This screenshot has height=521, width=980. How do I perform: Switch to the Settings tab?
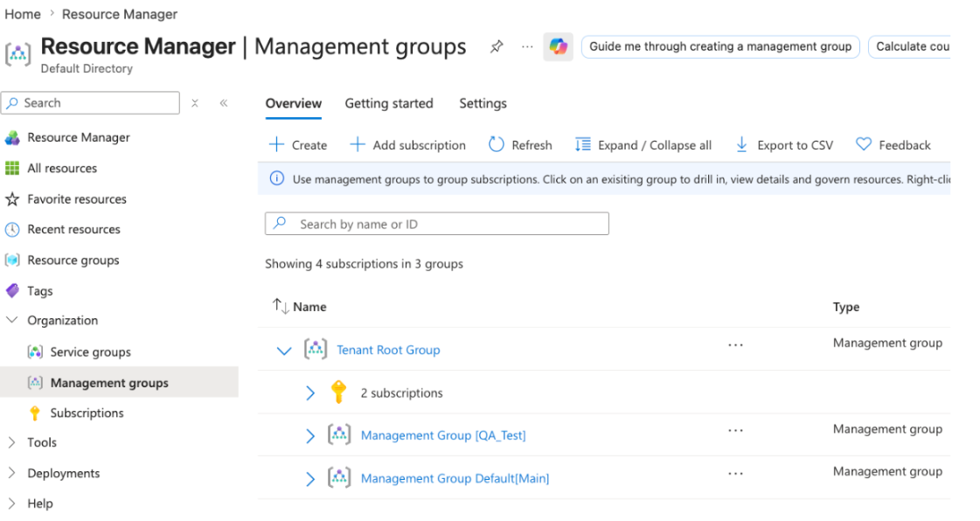click(483, 104)
